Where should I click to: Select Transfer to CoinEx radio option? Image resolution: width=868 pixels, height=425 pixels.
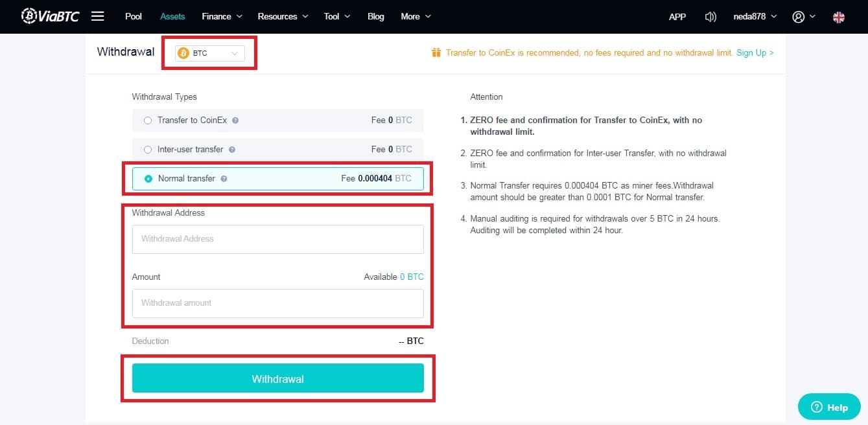[148, 121]
